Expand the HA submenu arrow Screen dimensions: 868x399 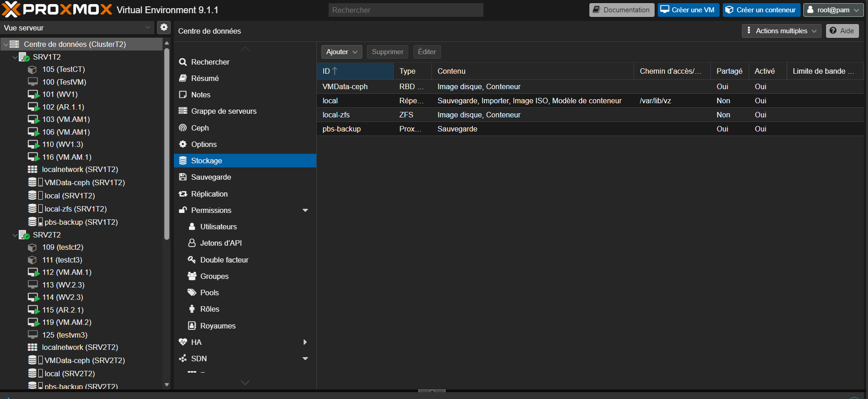[x=305, y=342]
